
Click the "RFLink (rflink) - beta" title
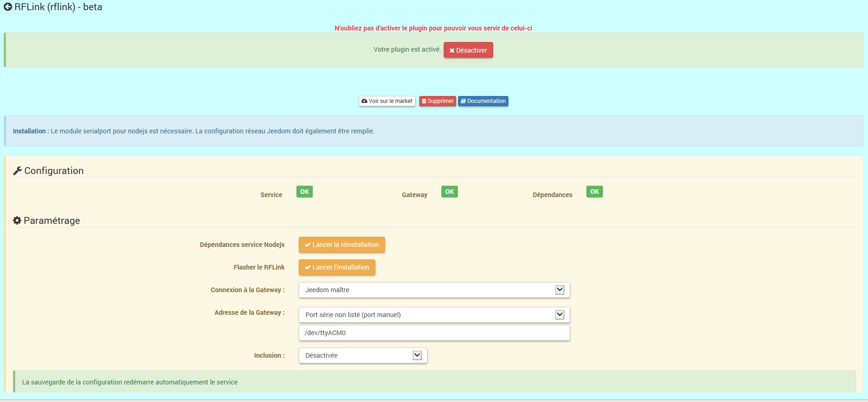[58, 7]
